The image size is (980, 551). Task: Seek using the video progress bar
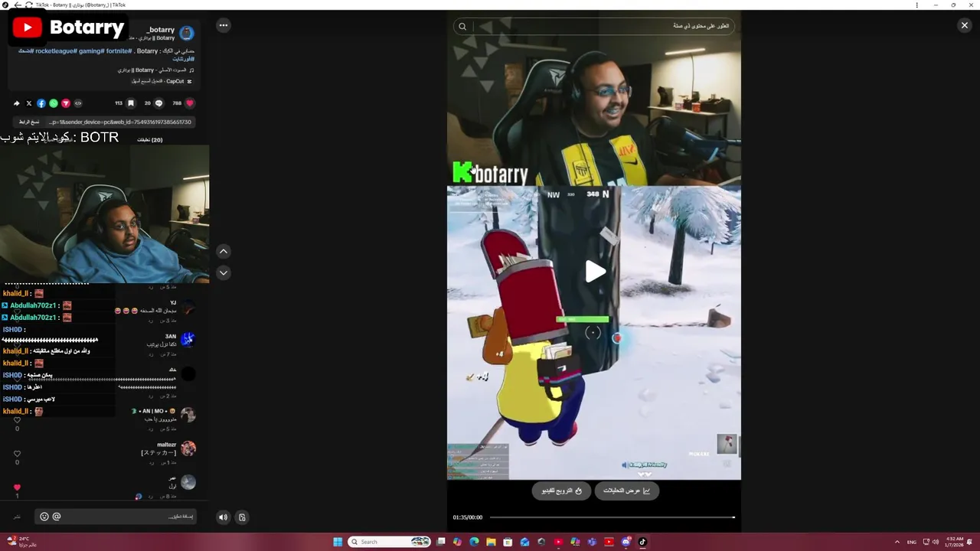(612, 517)
